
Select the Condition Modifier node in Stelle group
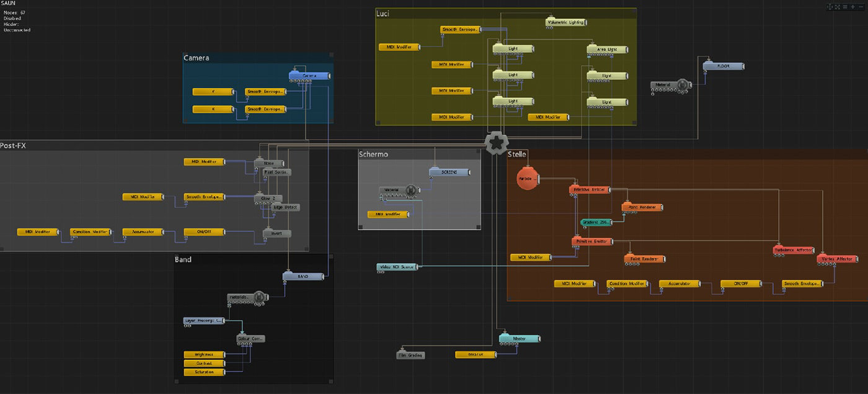click(x=627, y=284)
